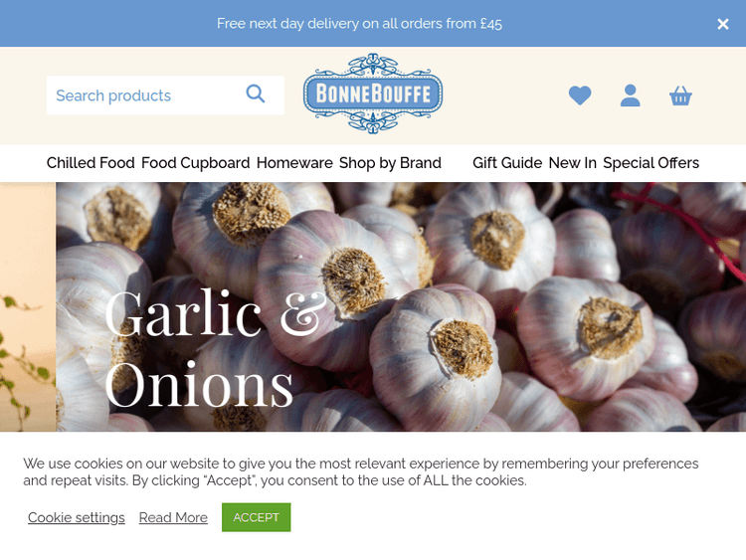Dismiss the free delivery banner
This screenshot has height=560, width=746.
723,24
